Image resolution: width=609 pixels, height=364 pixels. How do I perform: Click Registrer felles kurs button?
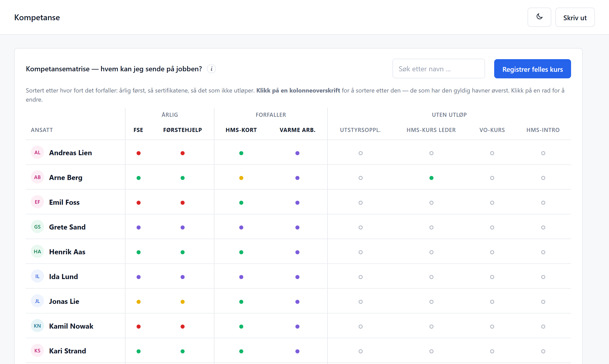click(x=532, y=69)
